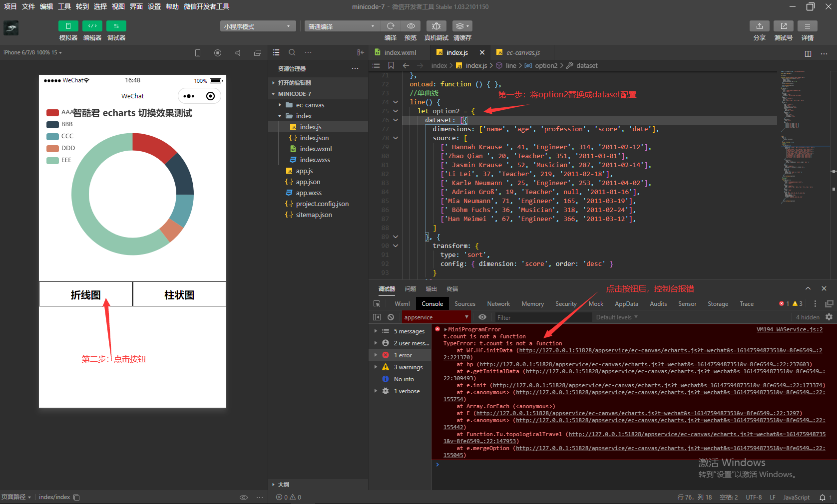The width and height of the screenshot is (837, 504).
Task: Click the teal CCC legend swatch
Action: tap(52, 136)
